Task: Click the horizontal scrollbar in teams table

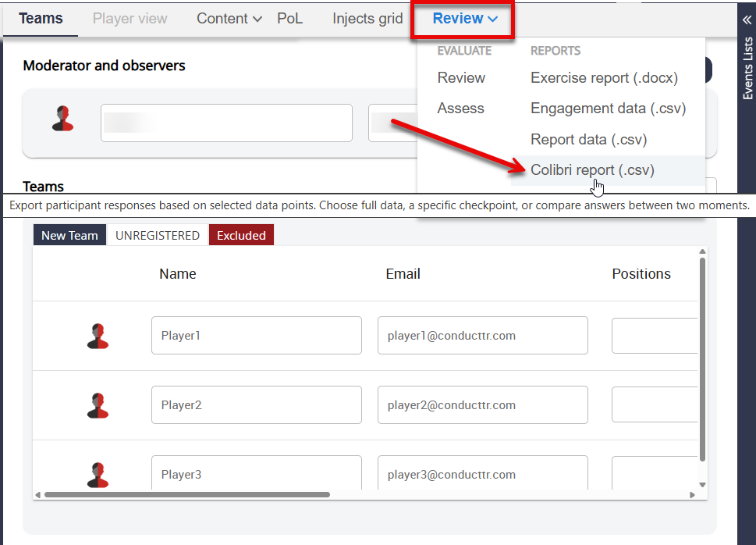Action: 187,494
